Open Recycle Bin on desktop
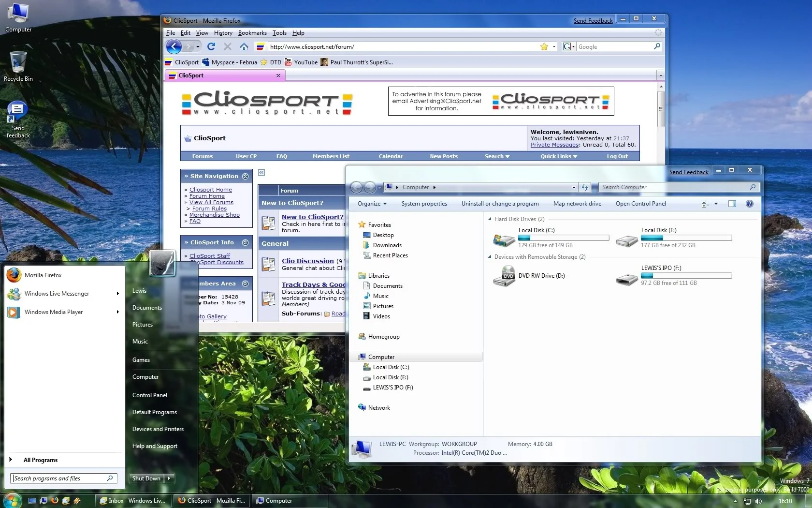This screenshot has width=812, height=508. click(x=18, y=67)
